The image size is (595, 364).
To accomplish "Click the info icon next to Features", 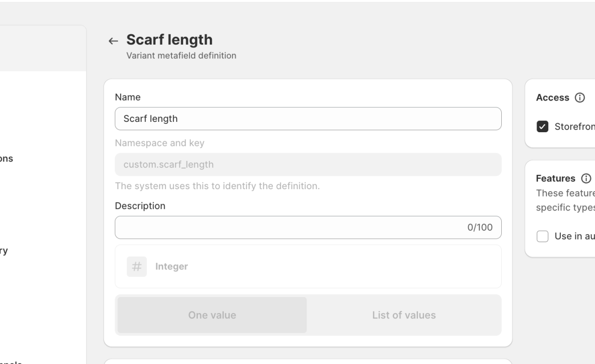I will (586, 178).
